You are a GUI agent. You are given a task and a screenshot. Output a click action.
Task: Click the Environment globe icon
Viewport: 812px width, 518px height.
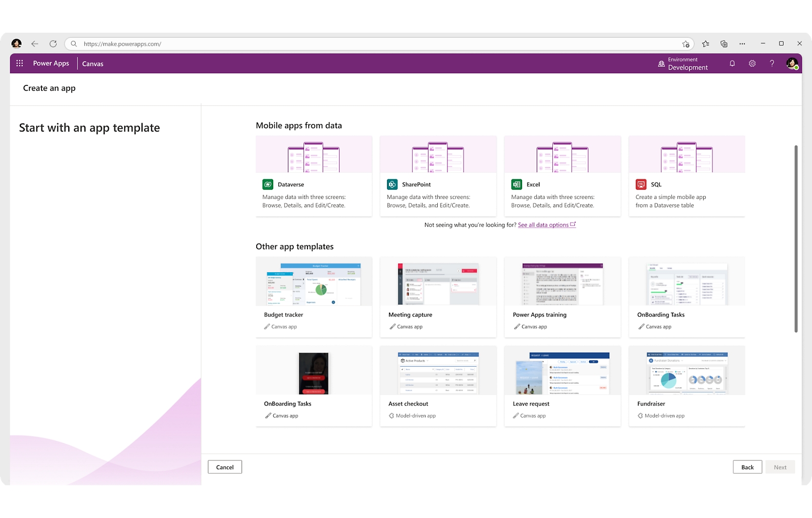tap(661, 64)
